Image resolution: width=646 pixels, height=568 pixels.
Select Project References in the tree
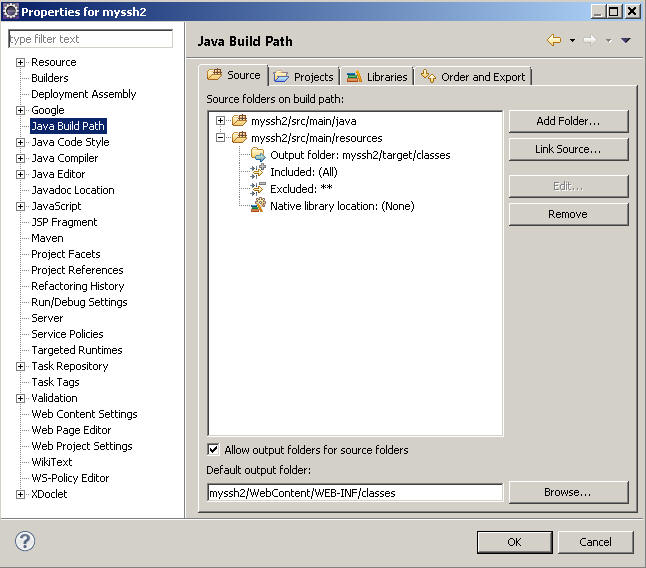77,270
